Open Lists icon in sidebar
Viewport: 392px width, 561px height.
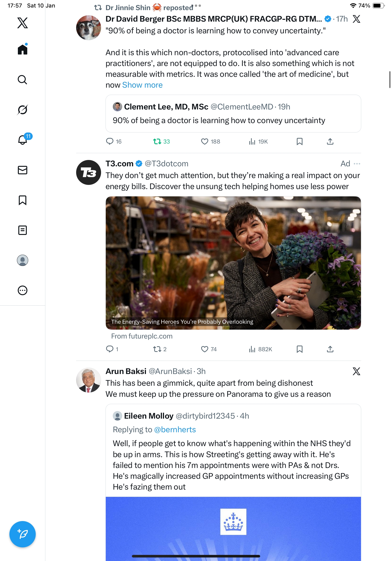23,230
